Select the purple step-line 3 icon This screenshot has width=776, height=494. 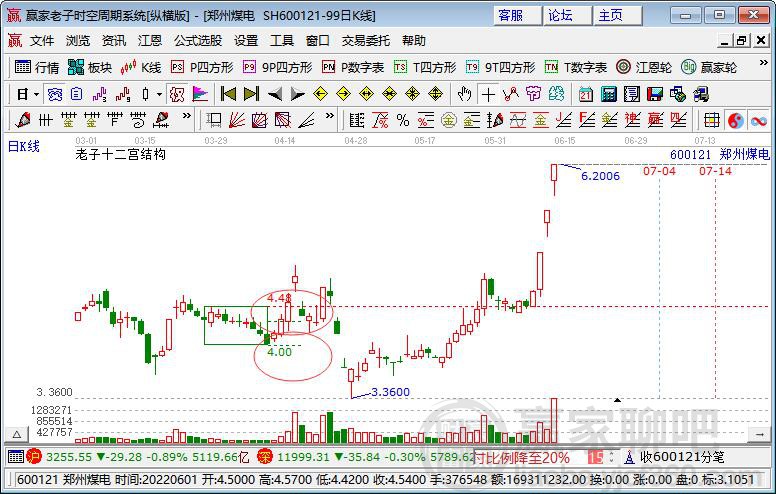[x=99, y=94]
